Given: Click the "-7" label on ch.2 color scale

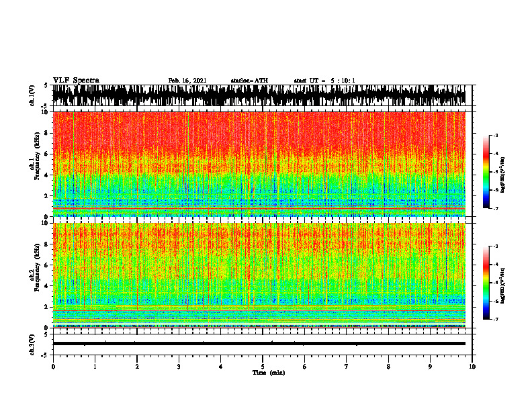Looking at the screenshot, I should (x=496, y=319).
